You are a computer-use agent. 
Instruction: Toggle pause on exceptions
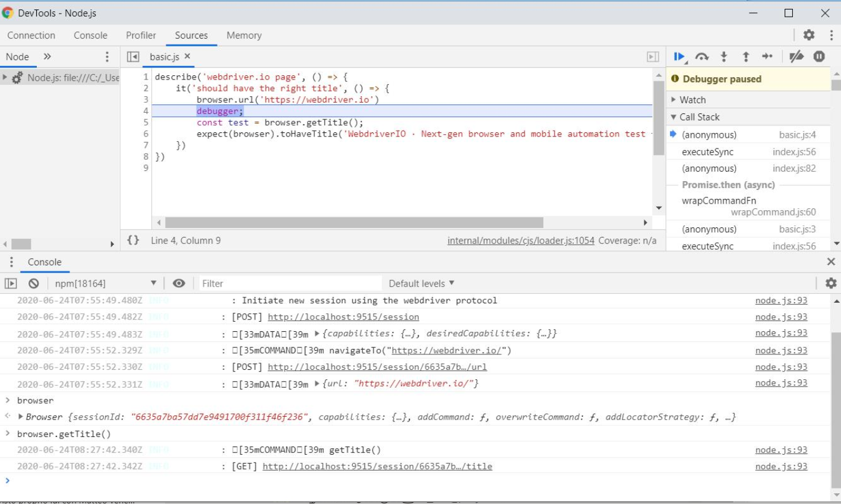point(819,56)
